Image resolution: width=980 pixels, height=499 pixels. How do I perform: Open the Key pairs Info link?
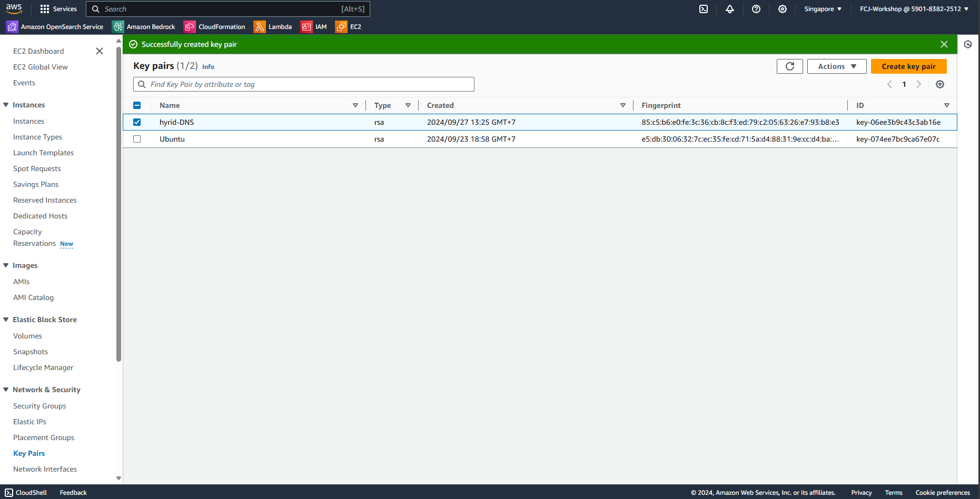point(208,67)
